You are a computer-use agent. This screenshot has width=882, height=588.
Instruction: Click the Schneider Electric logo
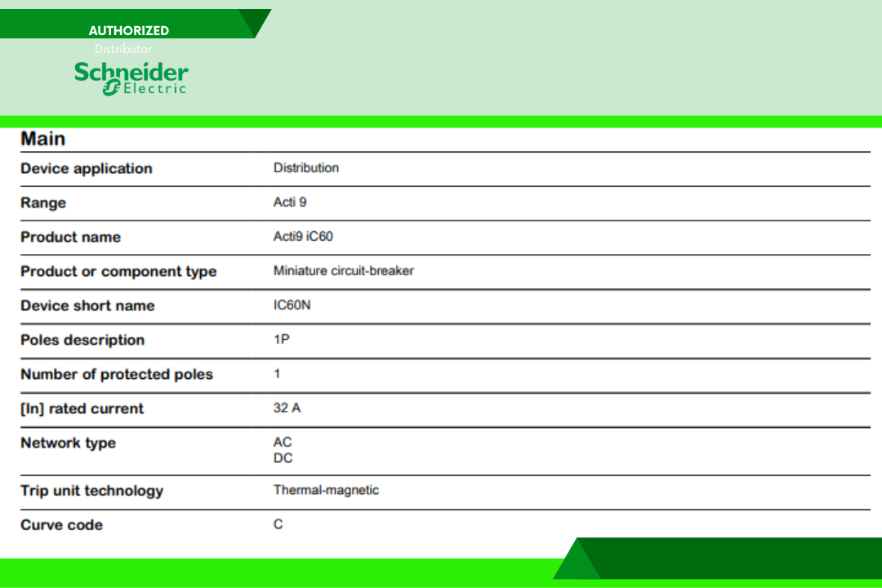pyautogui.click(x=131, y=78)
